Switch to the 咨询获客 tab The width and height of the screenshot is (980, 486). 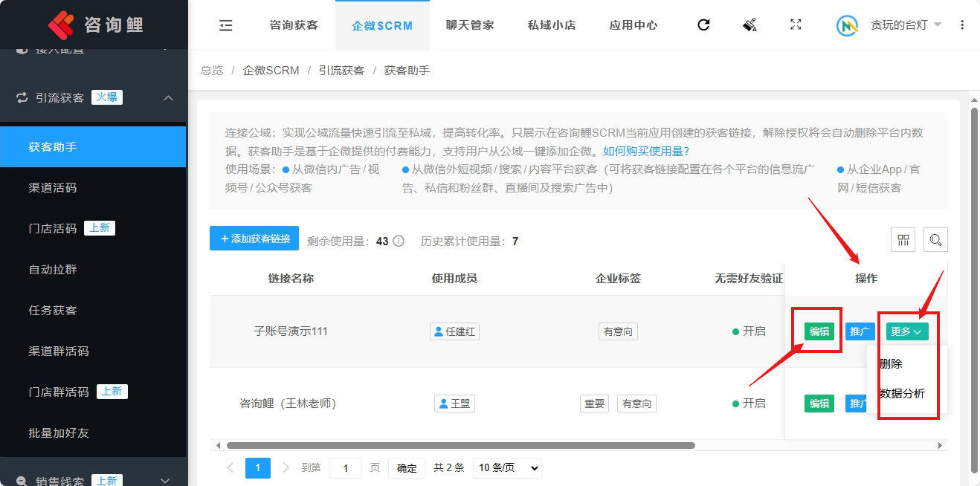294,25
